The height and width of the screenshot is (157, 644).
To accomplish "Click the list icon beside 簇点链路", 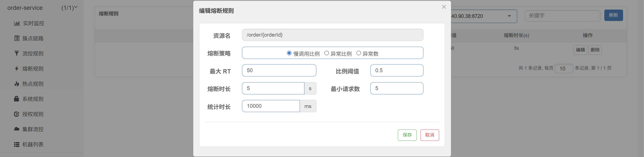I will click(17, 38).
